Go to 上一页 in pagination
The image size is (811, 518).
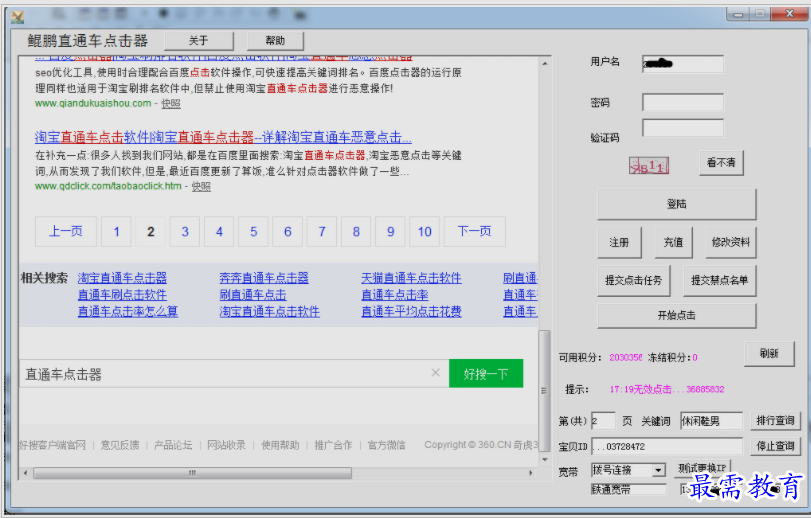pos(66,232)
